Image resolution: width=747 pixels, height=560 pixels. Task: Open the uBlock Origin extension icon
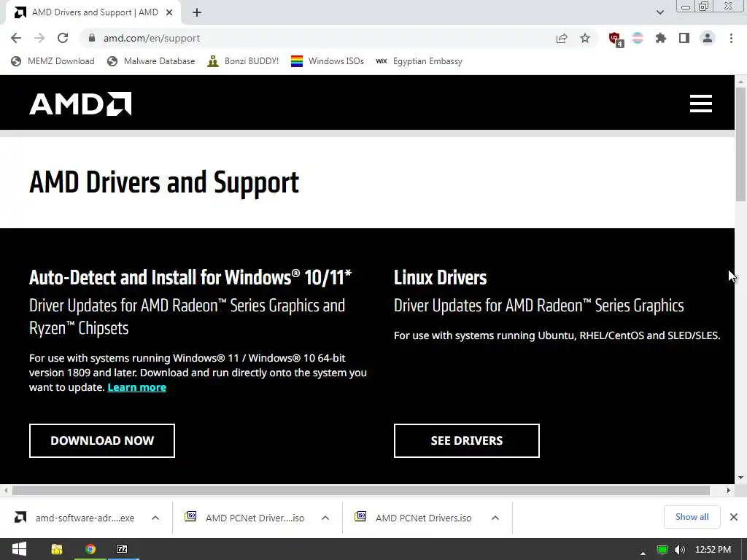point(616,39)
